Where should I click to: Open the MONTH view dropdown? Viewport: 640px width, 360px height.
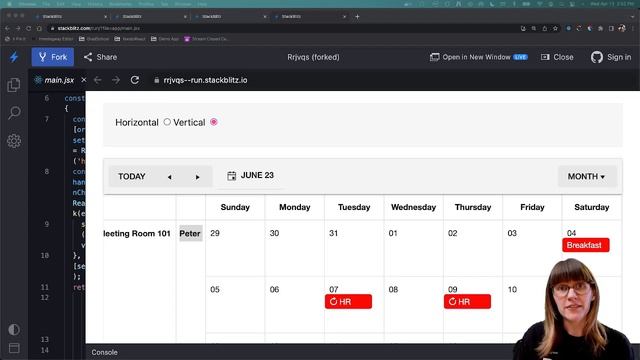click(587, 177)
